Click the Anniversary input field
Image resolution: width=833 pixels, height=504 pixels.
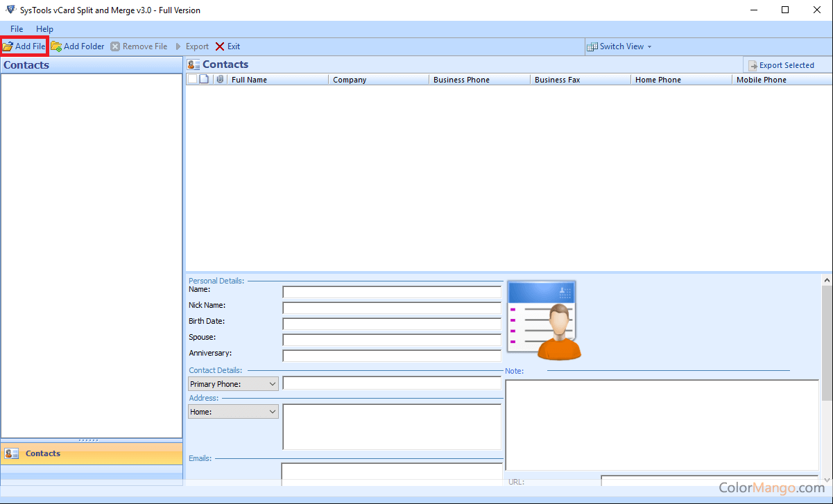[392, 356]
